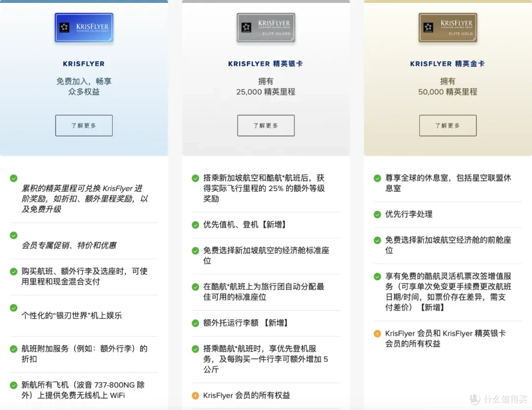Select the KRISFLYER tier heading
Image resolution: width=532 pixels, height=410 pixels.
click(84, 64)
